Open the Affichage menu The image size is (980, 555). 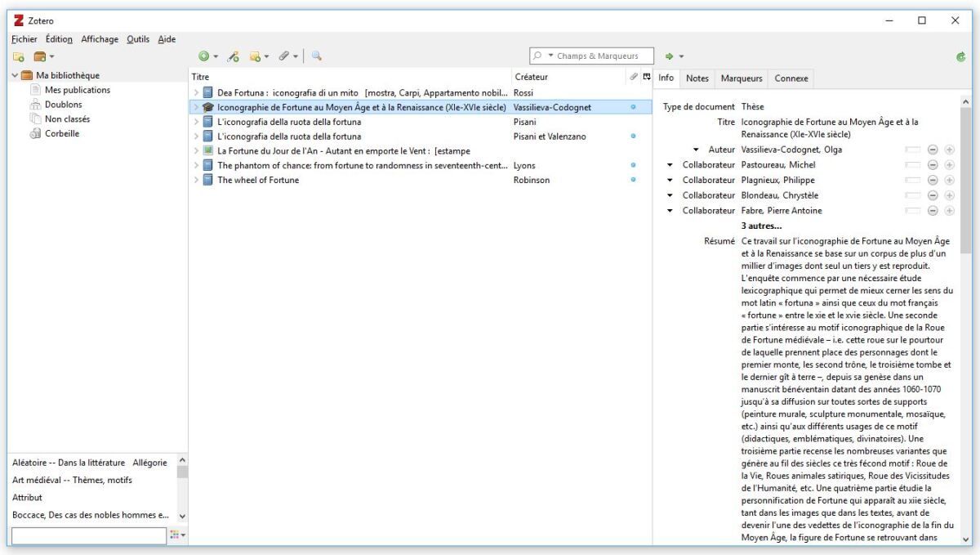point(99,39)
